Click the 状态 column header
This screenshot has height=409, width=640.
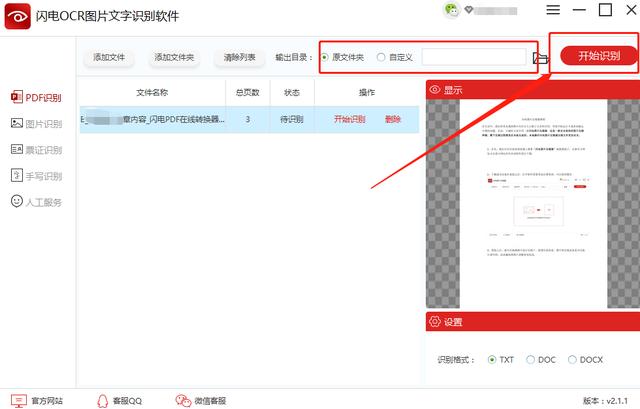tap(292, 93)
